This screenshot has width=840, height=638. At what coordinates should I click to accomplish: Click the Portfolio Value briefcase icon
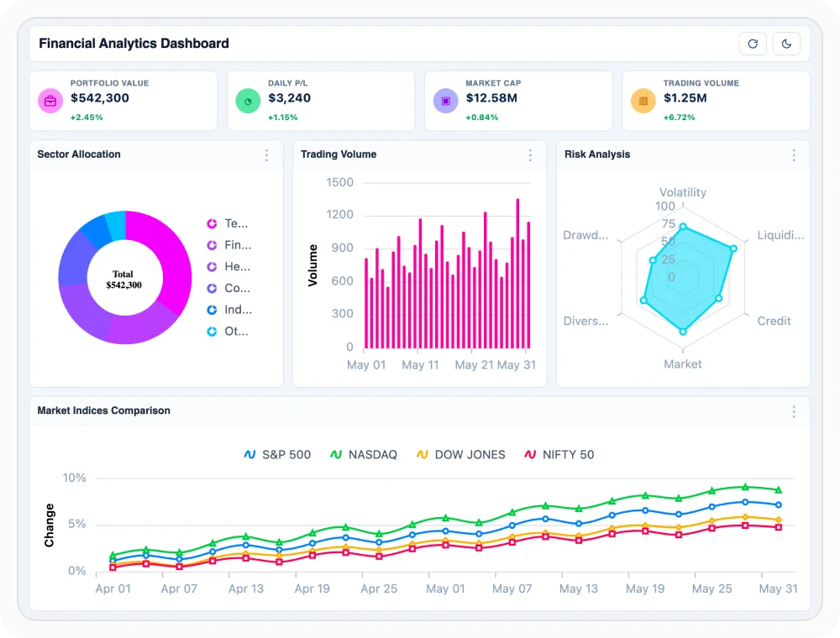pyautogui.click(x=50, y=101)
